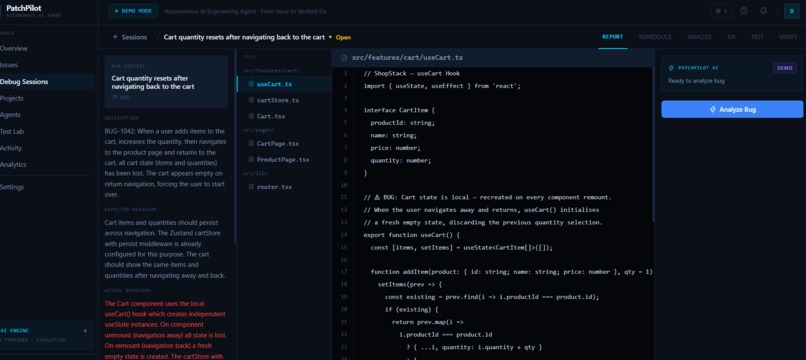Click the file icon beside ProductPage.tsx
806x360 pixels.
251,160
